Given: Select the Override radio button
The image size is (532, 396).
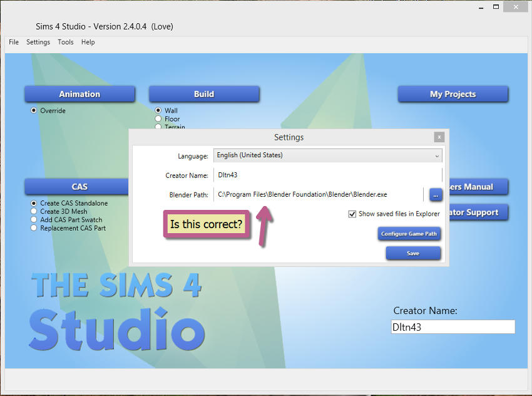Looking at the screenshot, I should coord(34,110).
